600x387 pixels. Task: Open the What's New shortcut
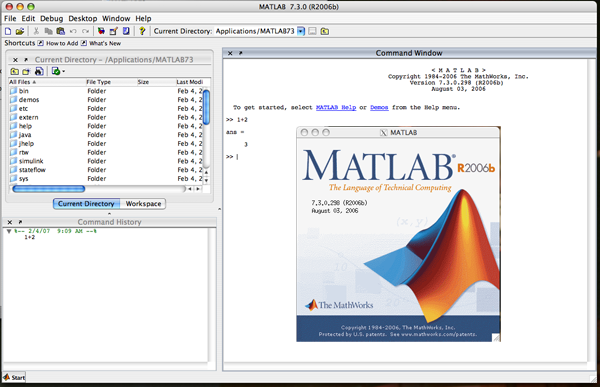[x=101, y=43]
